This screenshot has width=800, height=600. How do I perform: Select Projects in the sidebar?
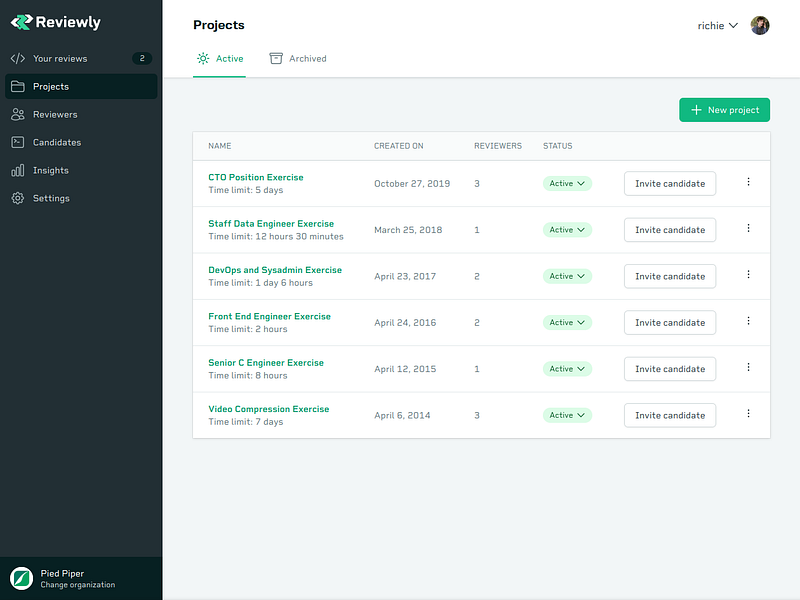tap(81, 86)
